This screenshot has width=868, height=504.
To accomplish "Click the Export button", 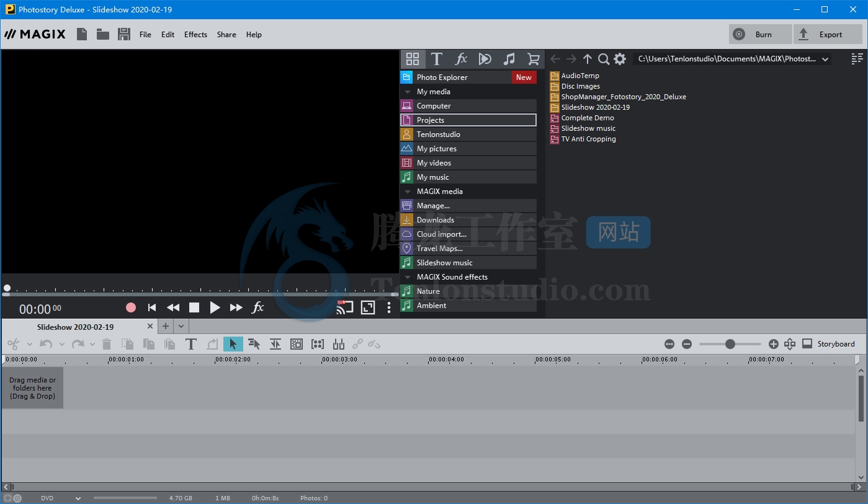I will pos(828,34).
